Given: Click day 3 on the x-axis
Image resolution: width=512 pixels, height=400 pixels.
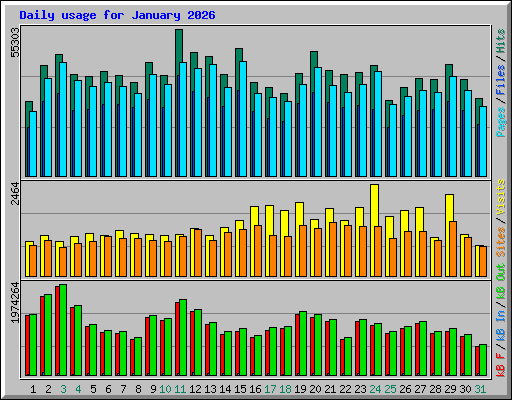Looking at the screenshot, I should pyautogui.click(x=63, y=389).
